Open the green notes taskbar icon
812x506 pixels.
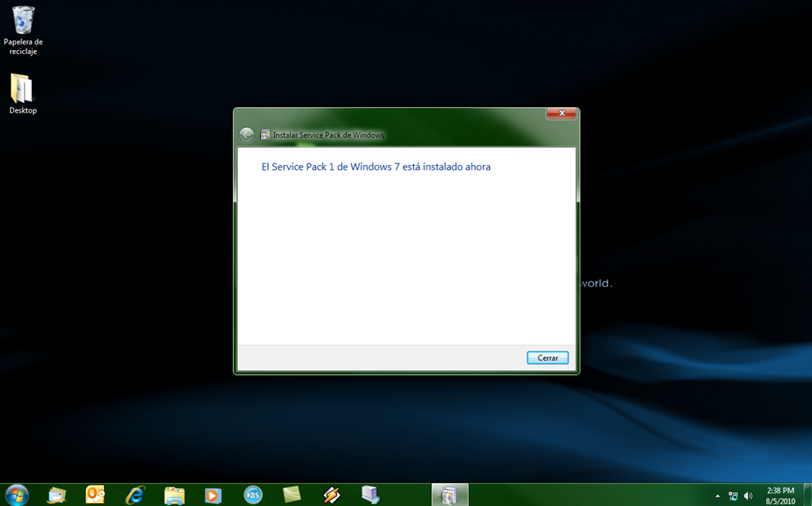[x=292, y=495]
